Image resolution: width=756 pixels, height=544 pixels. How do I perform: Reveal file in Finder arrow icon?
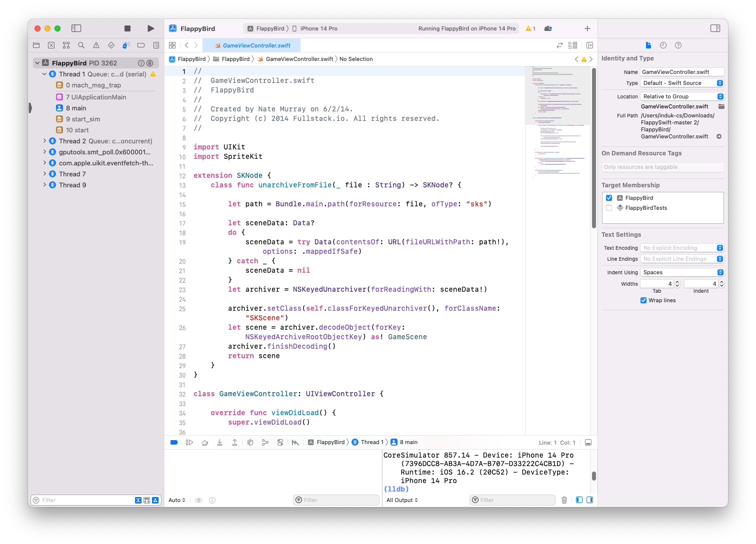(x=719, y=136)
